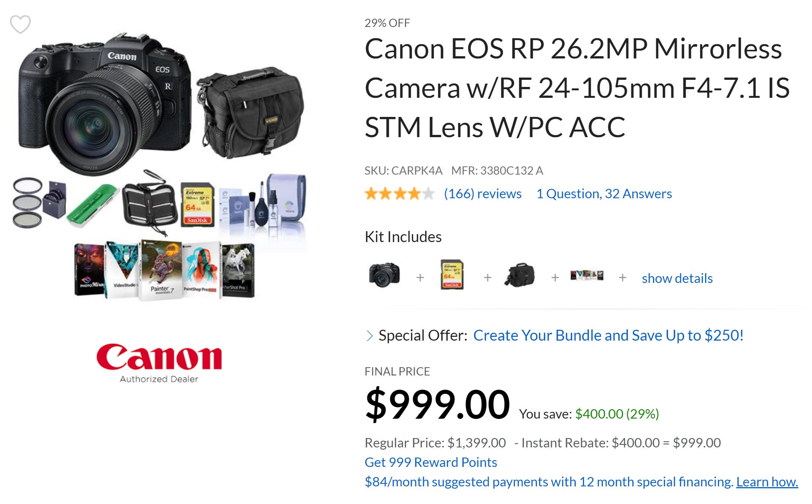This screenshot has height=504, width=812.
Task: Click the $84/month suggested payments text
Action: (548, 482)
